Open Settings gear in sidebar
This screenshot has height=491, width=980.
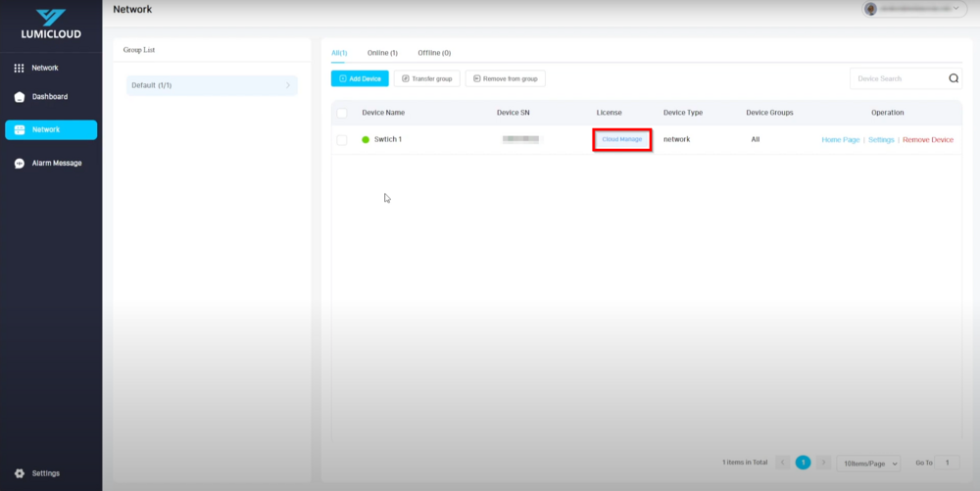tap(20, 473)
